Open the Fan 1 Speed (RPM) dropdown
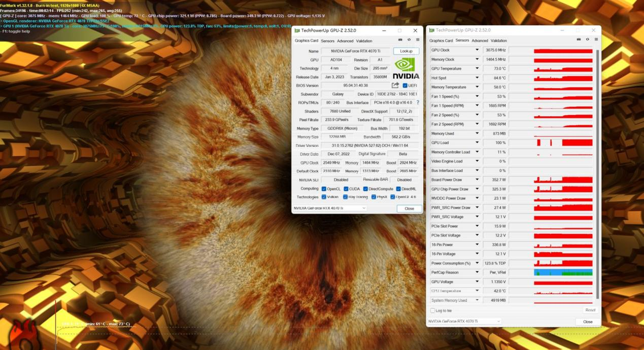This screenshot has height=350, width=644. pos(477,106)
